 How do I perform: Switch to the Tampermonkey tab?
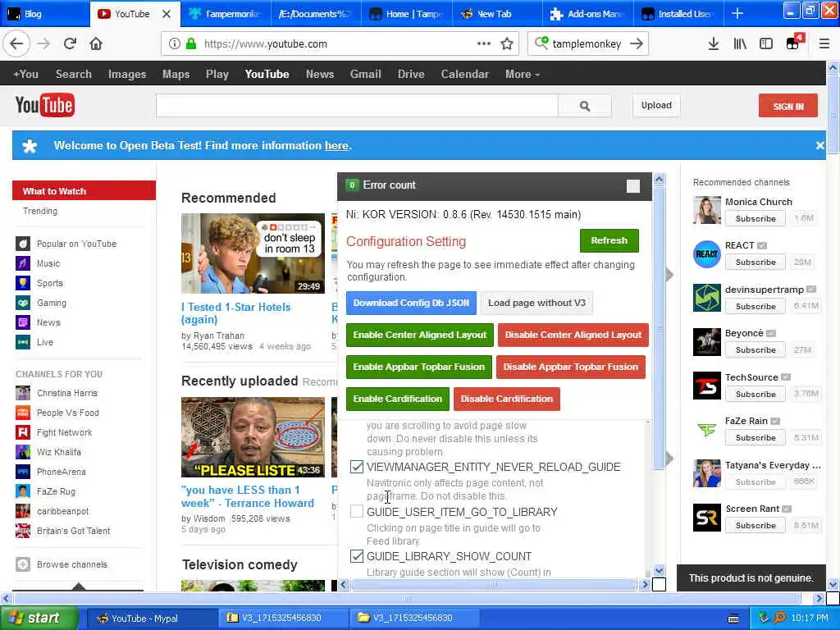click(x=226, y=13)
